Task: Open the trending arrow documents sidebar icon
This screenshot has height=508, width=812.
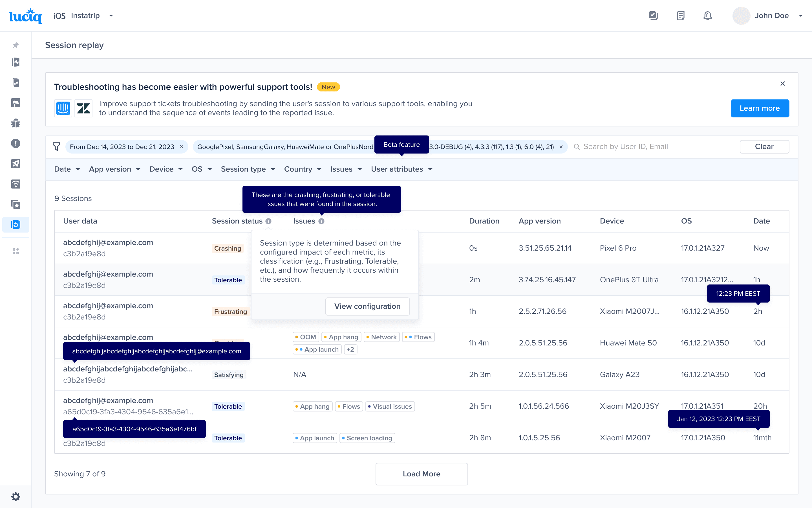Action: [16, 82]
